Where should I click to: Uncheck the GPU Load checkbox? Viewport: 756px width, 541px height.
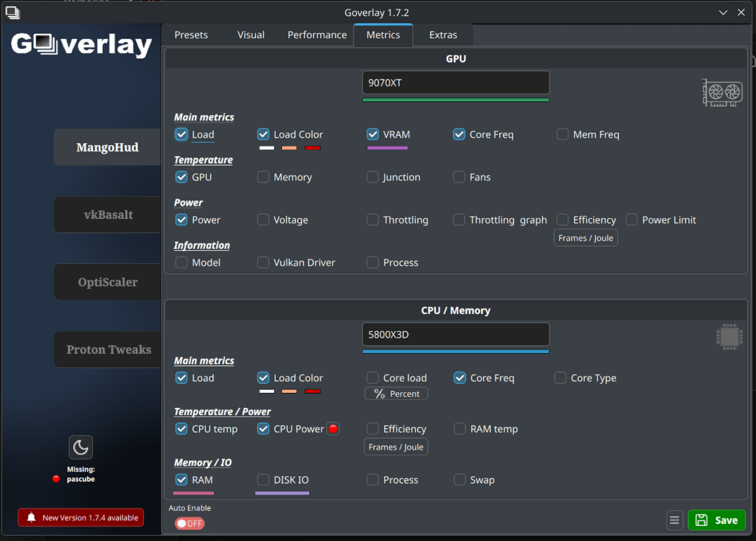[x=181, y=134]
